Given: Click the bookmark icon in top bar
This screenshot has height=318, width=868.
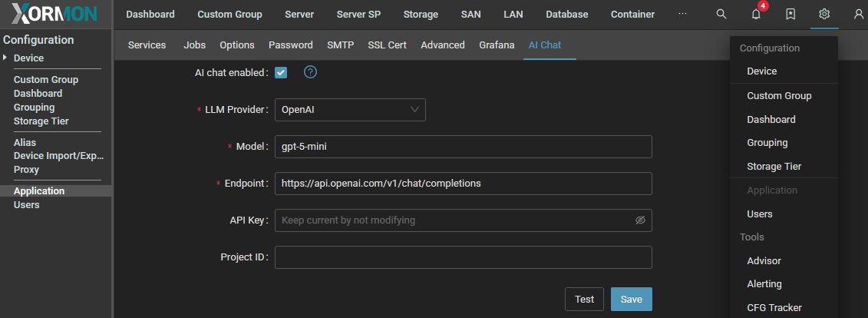Looking at the screenshot, I should point(790,14).
